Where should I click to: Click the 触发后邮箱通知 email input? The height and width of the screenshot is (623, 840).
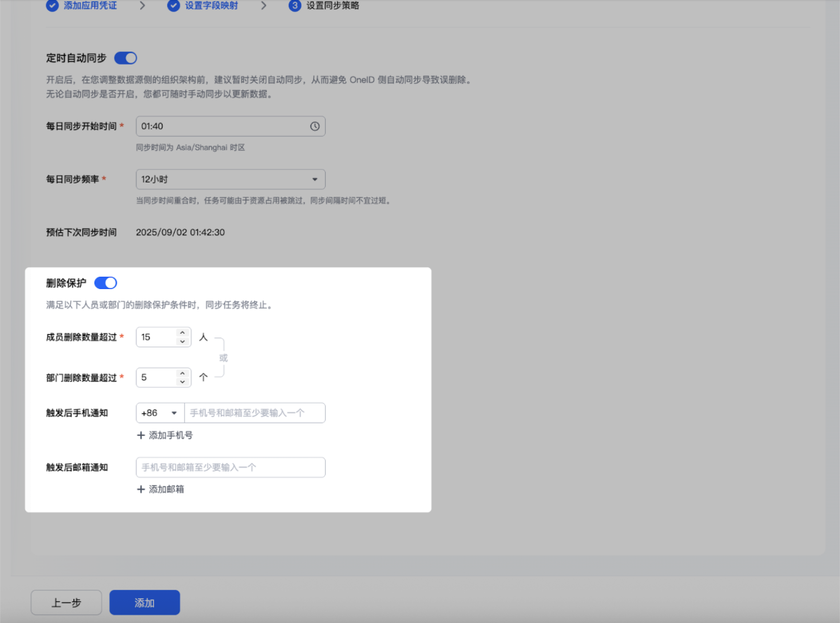click(x=231, y=467)
